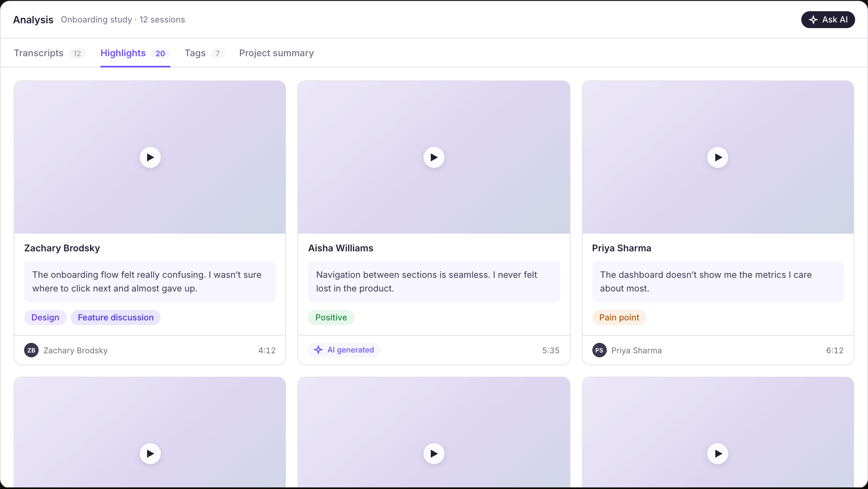Click the Zachary Brodsky card title

[62, 248]
